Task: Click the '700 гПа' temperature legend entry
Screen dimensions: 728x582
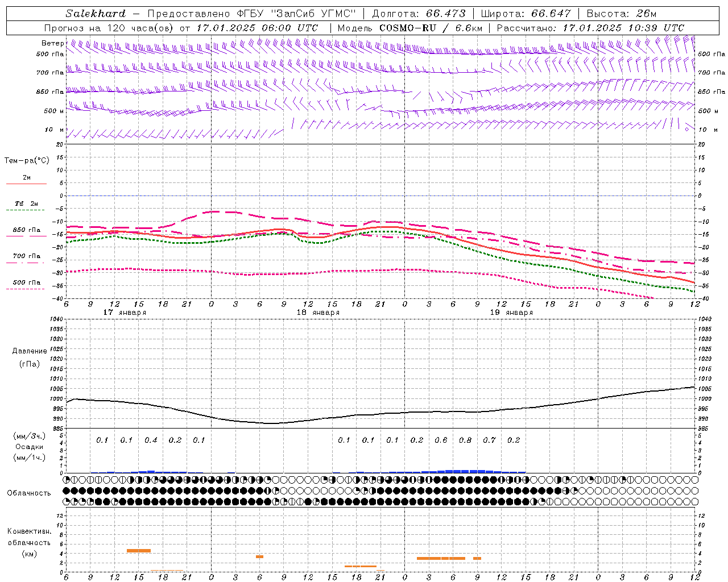Action: [x=27, y=256]
